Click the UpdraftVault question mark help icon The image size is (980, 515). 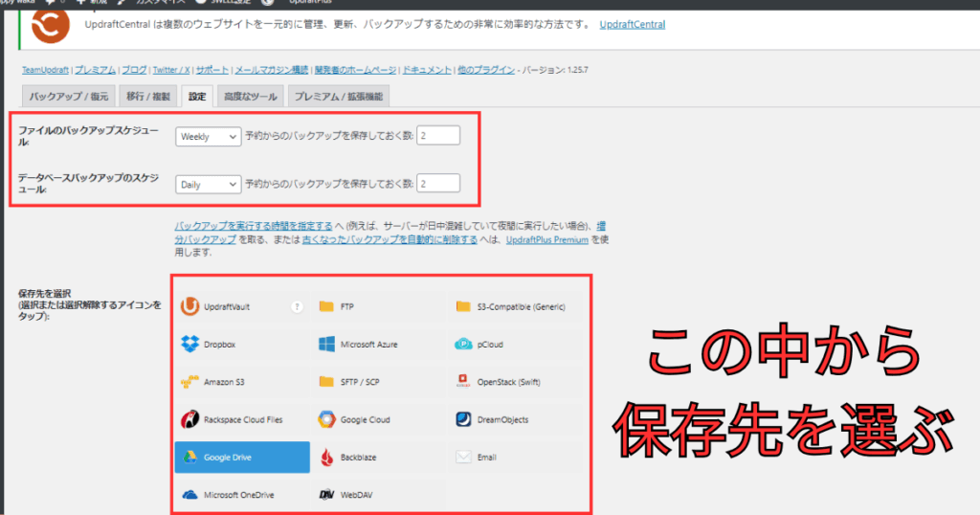coord(297,307)
